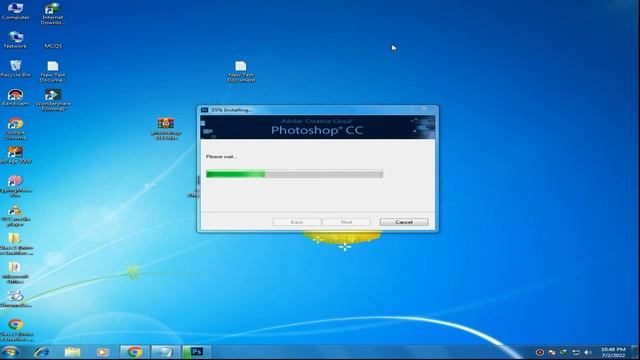Click the Ps icon in installer title bar
The width and height of the screenshot is (640, 360).
(x=204, y=110)
